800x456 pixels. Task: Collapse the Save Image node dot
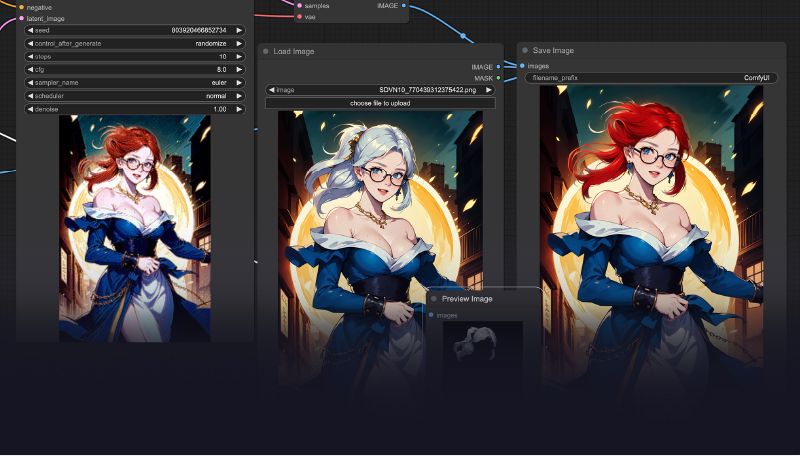[524, 50]
